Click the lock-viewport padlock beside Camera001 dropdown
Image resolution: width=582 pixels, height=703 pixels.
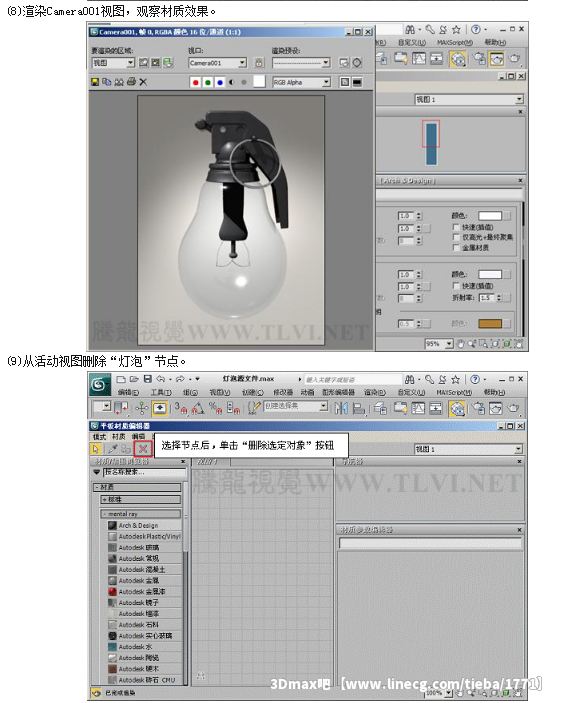(259, 63)
